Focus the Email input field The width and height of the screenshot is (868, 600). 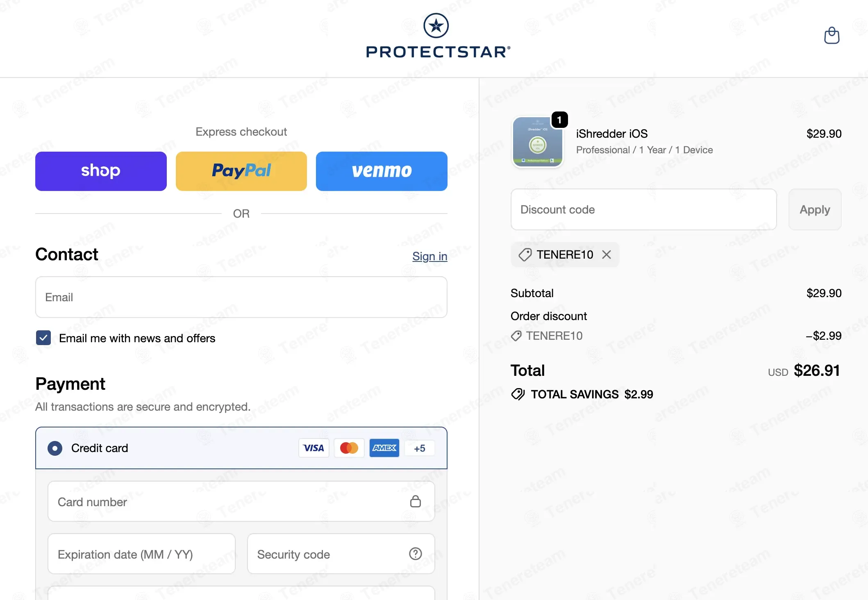241,297
